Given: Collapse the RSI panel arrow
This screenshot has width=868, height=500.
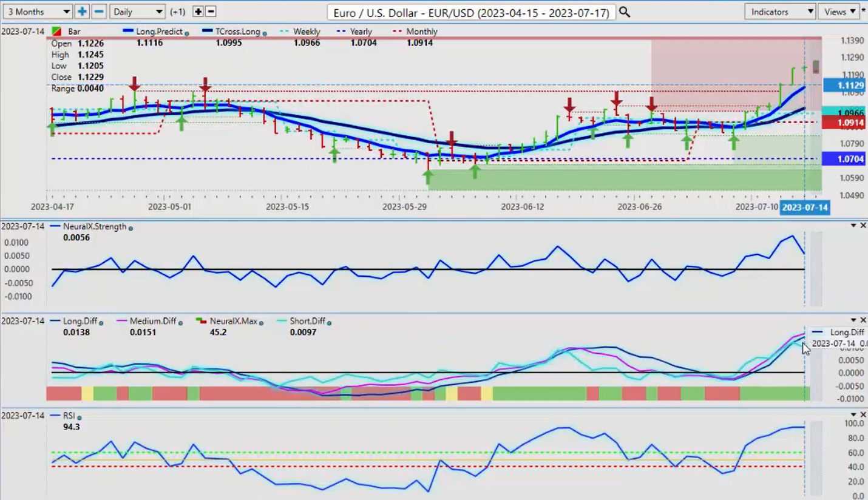Looking at the screenshot, I should pyautogui.click(x=854, y=414).
